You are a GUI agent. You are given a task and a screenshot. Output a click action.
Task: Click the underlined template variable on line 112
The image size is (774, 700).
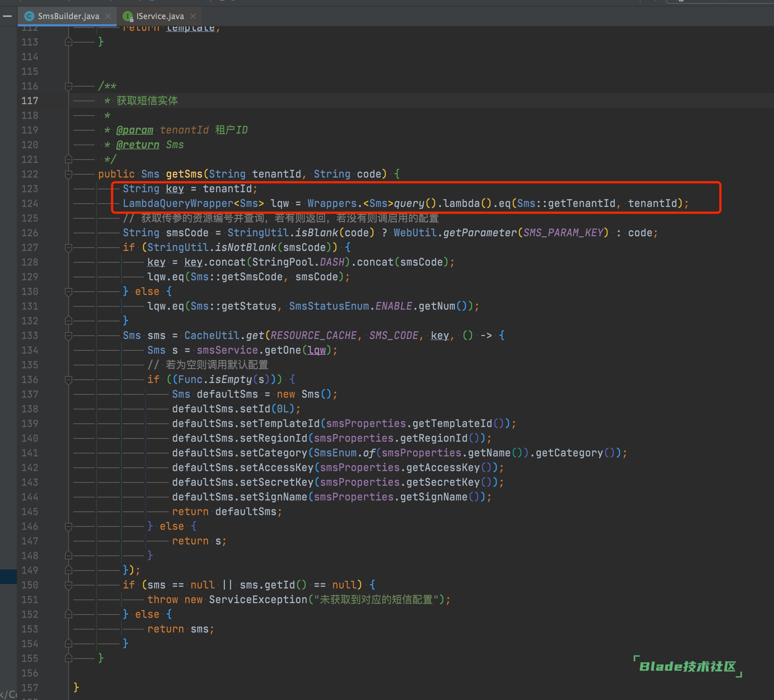point(190,29)
